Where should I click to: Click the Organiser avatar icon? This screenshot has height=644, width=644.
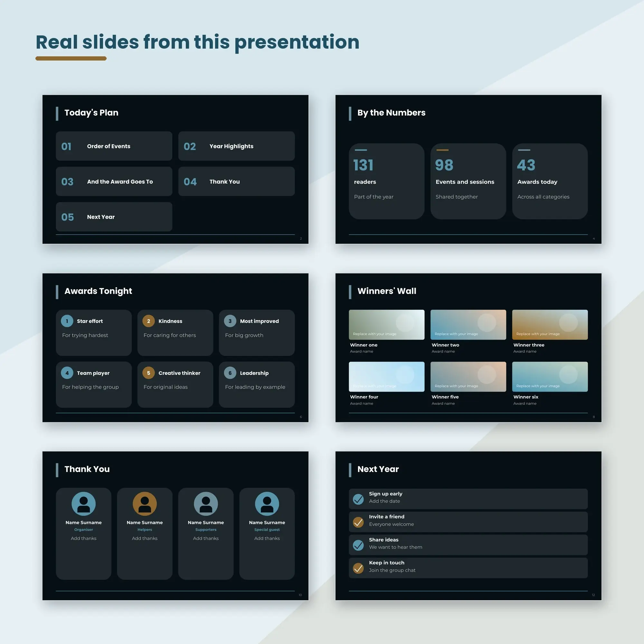[x=83, y=504]
